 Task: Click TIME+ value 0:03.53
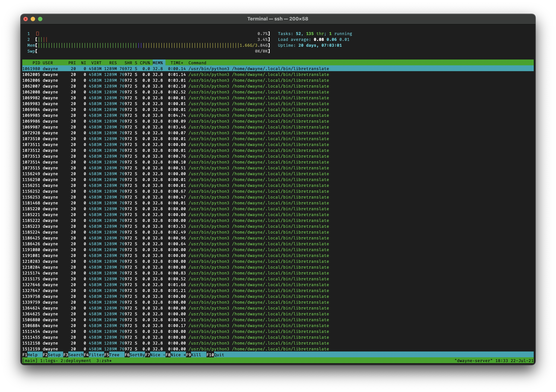(177, 226)
